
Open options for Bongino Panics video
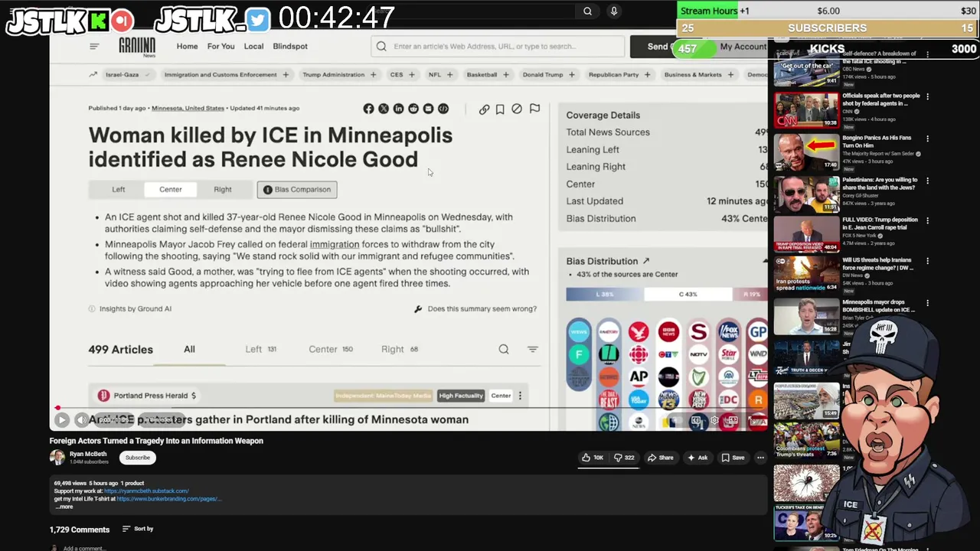pos(927,139)
